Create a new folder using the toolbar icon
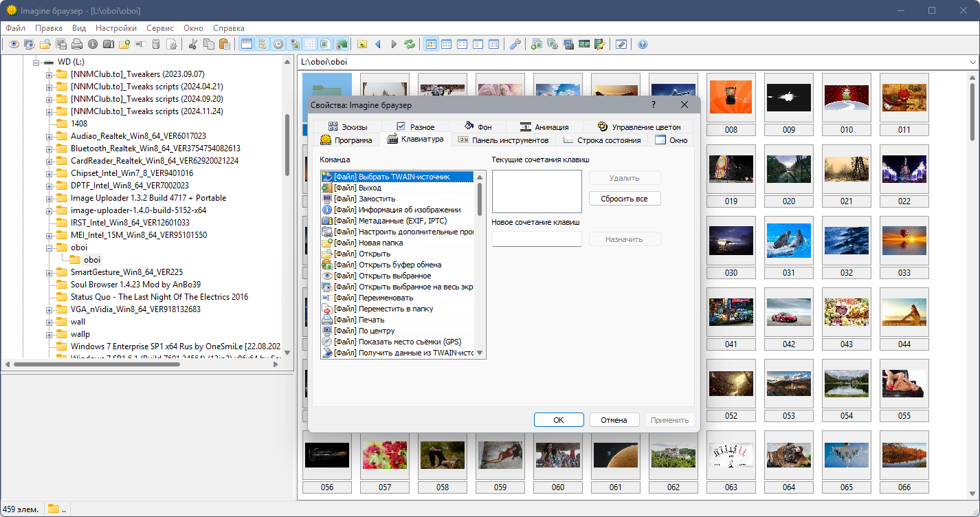The image size is (980, 517). [x=124, y=45]
